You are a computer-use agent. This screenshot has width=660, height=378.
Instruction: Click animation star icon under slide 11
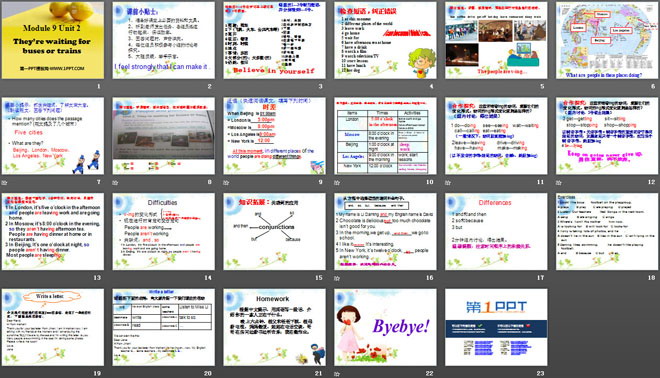pyautogui.click(x=448, y=183)
